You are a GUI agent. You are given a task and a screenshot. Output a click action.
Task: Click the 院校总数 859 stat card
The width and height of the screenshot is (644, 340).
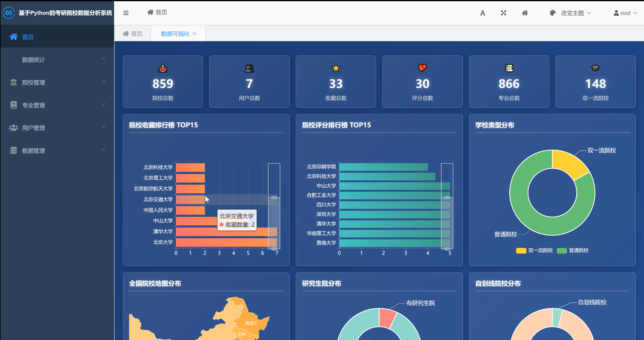point(163,81)
